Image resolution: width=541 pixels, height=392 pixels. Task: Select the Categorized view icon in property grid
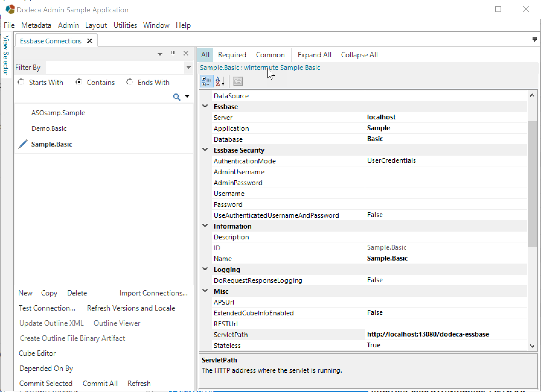(207, 81)
